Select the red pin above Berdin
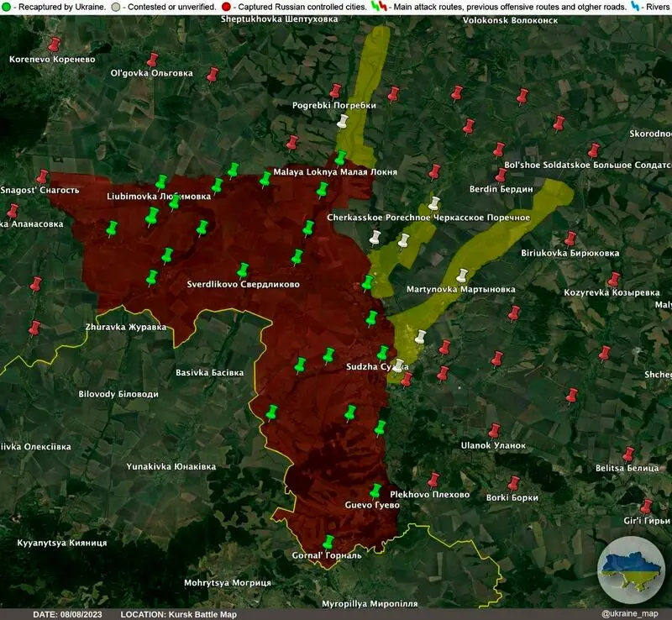This screenshot has width=672, height=620. click(x=501, y=176)
